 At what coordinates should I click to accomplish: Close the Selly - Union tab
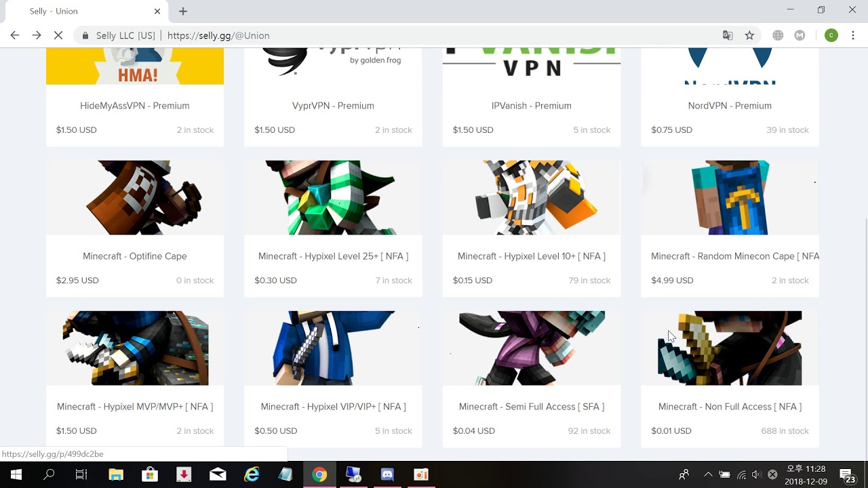pos(157,12)
